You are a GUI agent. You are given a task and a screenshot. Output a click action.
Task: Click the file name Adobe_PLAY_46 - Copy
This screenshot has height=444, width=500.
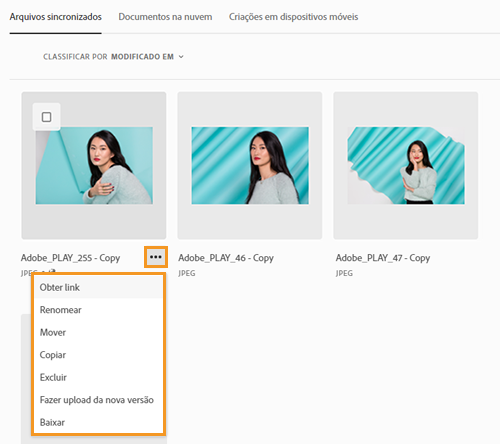226,258
